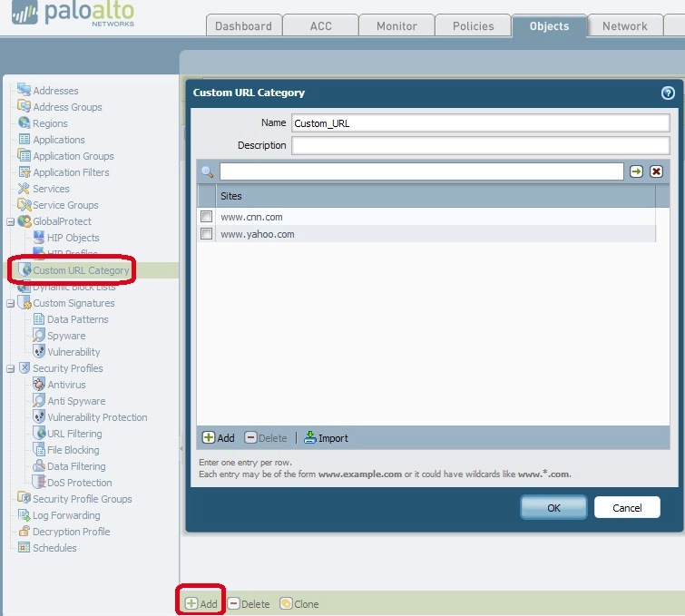
Task: Click the Decryption Profile lock icon
Action: pyautogui.click(x=24, y=531)
